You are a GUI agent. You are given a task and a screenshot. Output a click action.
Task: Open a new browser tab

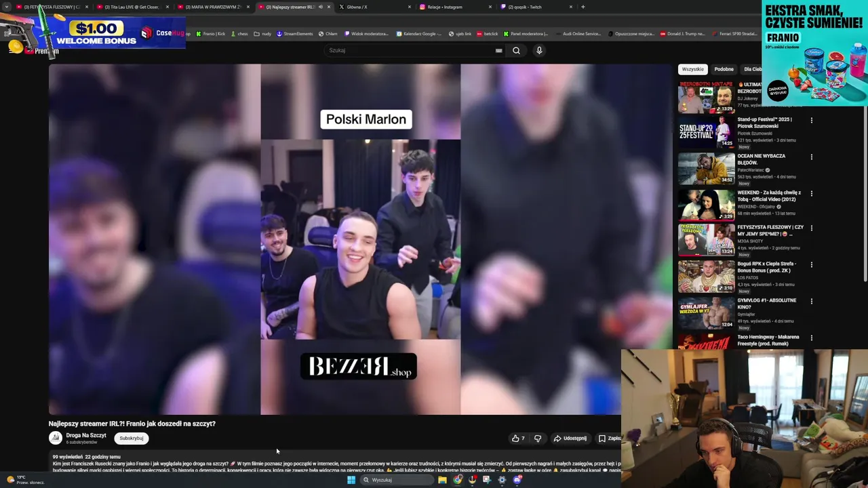pos(583,7)
